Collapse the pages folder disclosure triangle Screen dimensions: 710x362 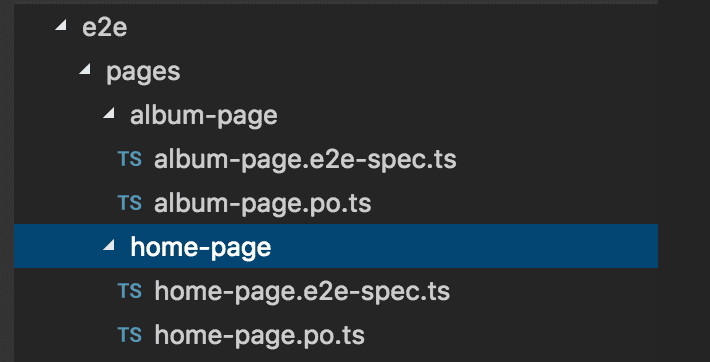point(85,70)
